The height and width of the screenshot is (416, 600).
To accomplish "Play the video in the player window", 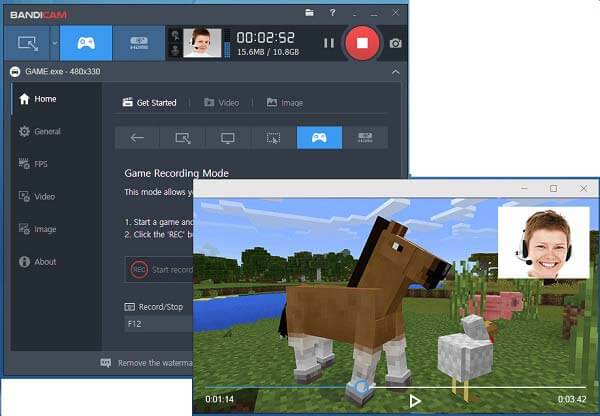I will coord(415,401).
